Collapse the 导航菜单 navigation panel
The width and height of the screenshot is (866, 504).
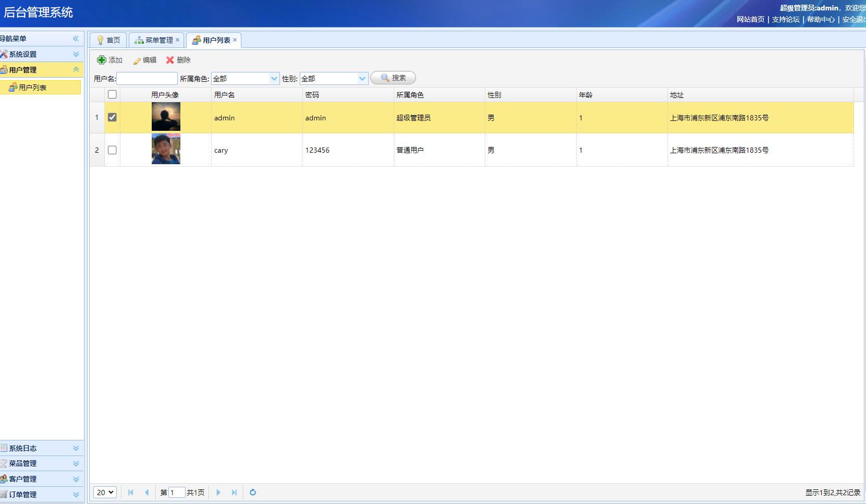76,39
